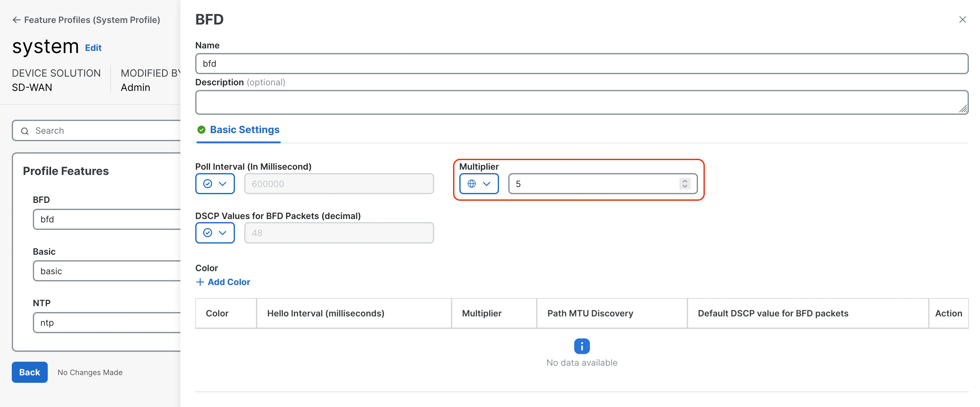980x407 pixels.
Task: Click the search magnifier icon
Action: click(25, 131)
